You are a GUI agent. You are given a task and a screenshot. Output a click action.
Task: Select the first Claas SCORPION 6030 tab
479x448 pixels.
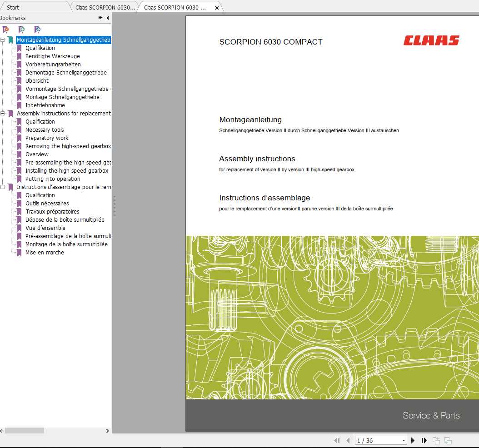(105, 7)
